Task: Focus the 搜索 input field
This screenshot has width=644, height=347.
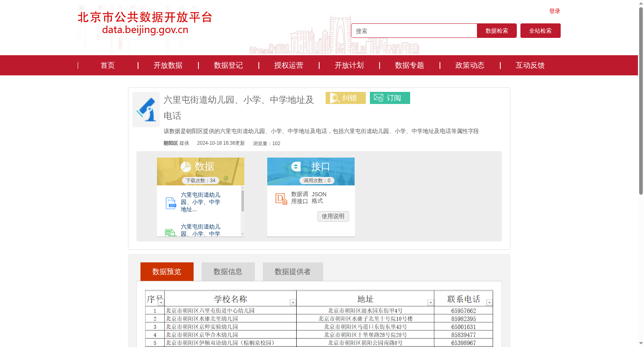Action: point(414,31)
